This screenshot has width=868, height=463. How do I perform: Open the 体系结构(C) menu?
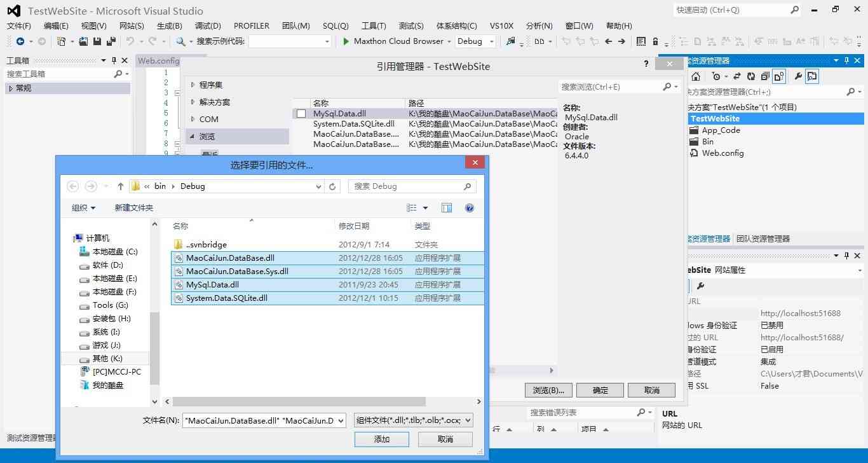[x=456, y=26]
